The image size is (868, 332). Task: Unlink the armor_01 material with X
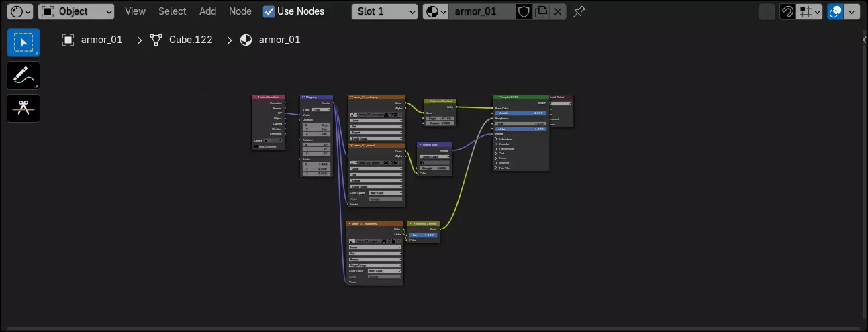coord(559,11)
